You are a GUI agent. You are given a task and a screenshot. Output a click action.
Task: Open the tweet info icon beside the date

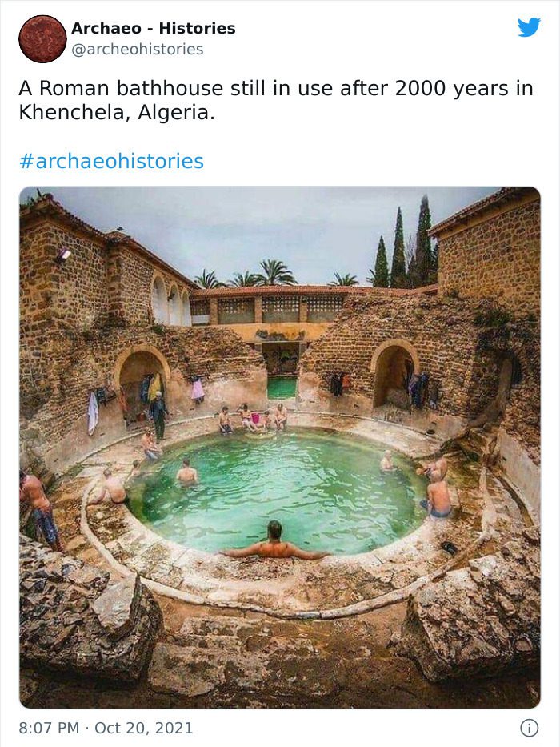point(529,728)
